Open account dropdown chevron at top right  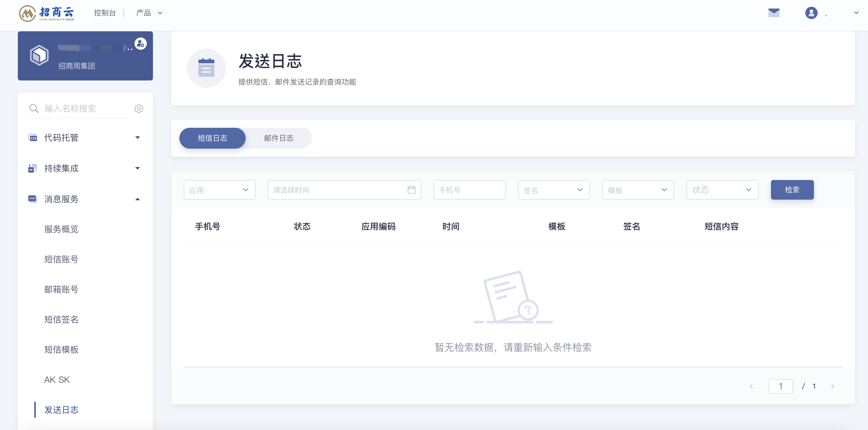(856, 13)
